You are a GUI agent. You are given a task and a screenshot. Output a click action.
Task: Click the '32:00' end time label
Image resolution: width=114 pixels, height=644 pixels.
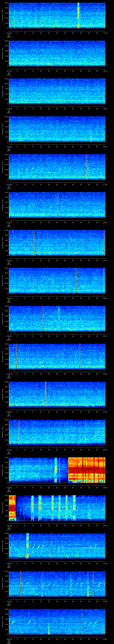pos(105,601)
